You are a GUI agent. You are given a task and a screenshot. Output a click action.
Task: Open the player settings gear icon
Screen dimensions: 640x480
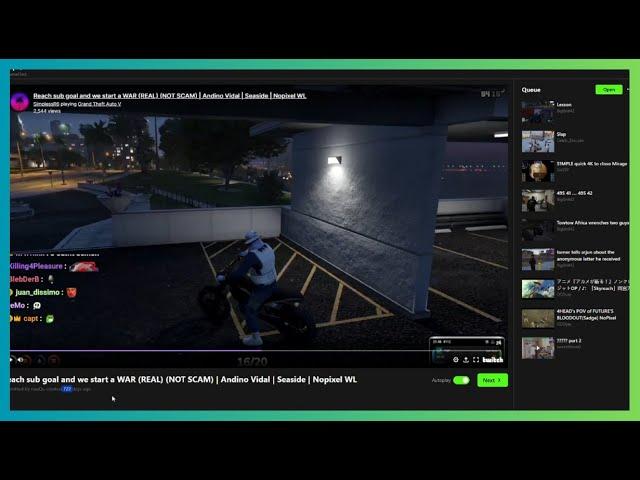click(456, 360)
